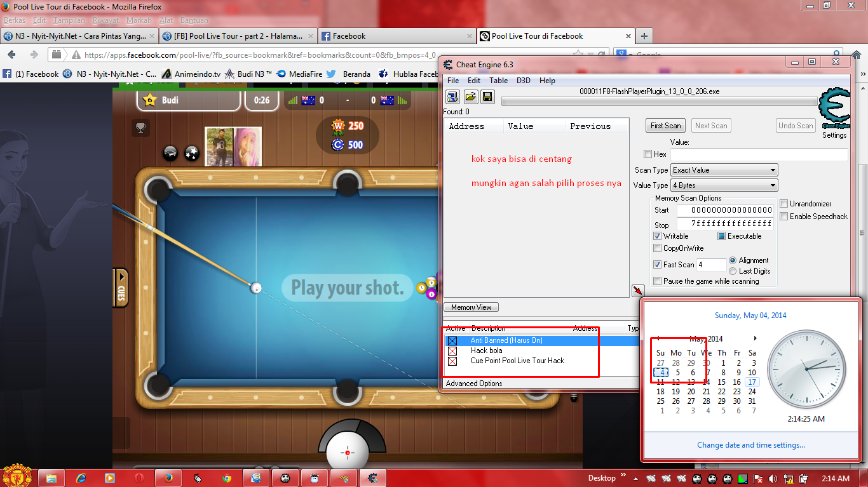Image resolution: width=868 pixels, height=487 pixels.
Task: Click the open-folder load table icon
Action: (x=470, y=97)
